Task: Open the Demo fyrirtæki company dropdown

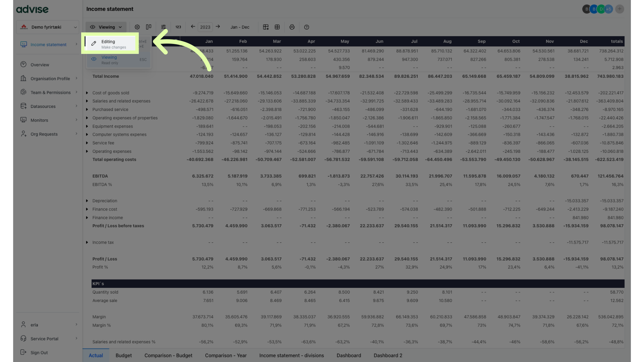Action: (x=48, y=27)
